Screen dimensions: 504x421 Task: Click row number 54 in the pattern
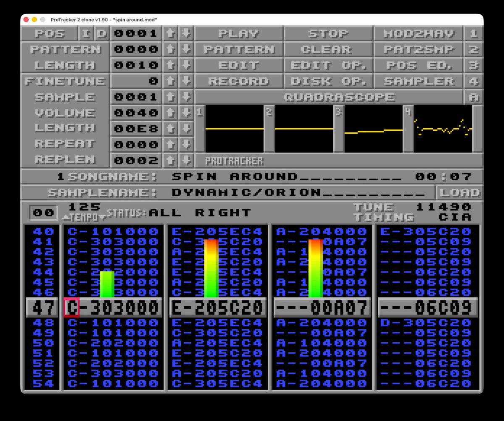click(x=43, y=384)
